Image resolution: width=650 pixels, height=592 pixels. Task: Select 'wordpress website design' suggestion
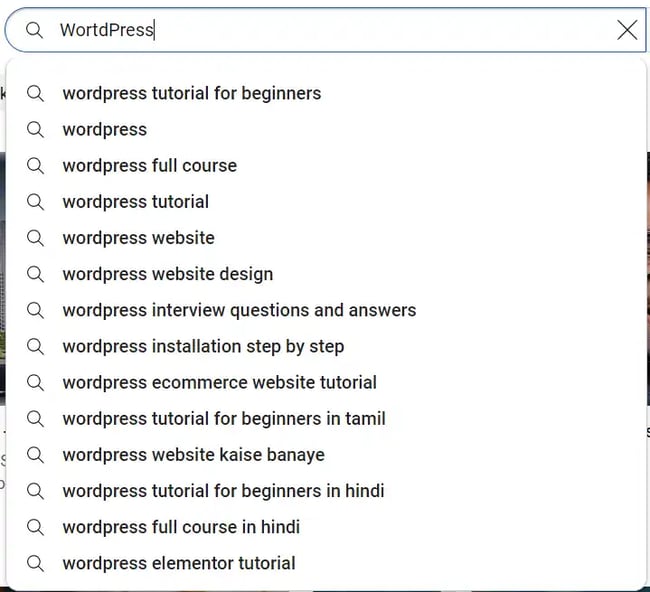[x=326, y=274]
